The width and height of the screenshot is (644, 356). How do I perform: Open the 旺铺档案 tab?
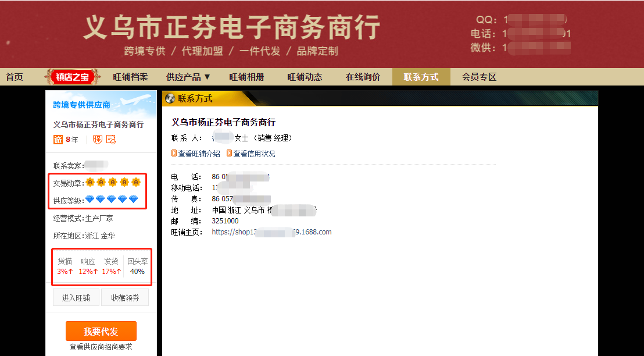130,77
